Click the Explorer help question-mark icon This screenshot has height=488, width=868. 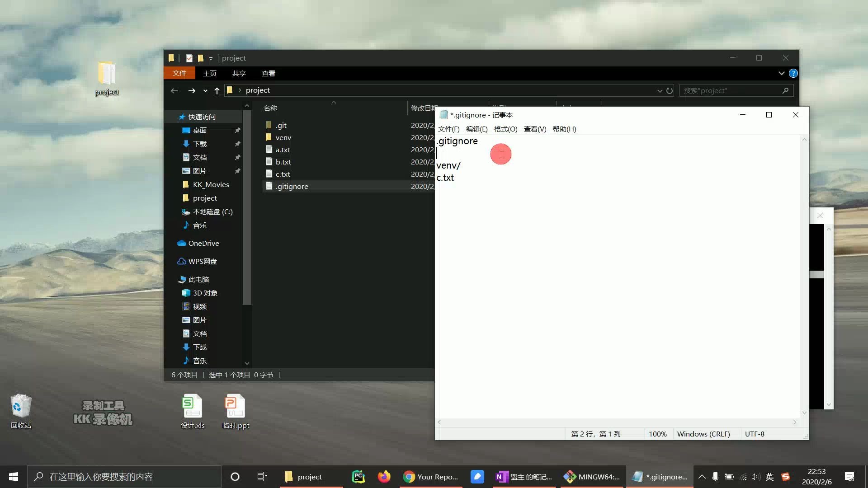tap(793, 73)
